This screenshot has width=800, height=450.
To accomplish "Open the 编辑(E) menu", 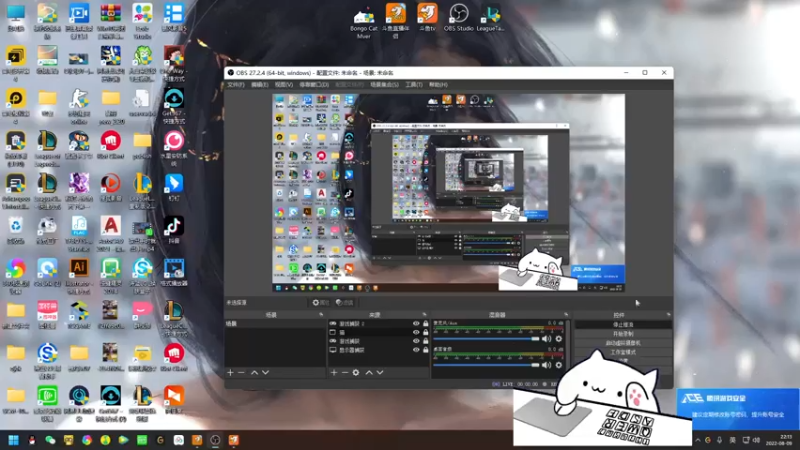I will [x=260, y=85].
